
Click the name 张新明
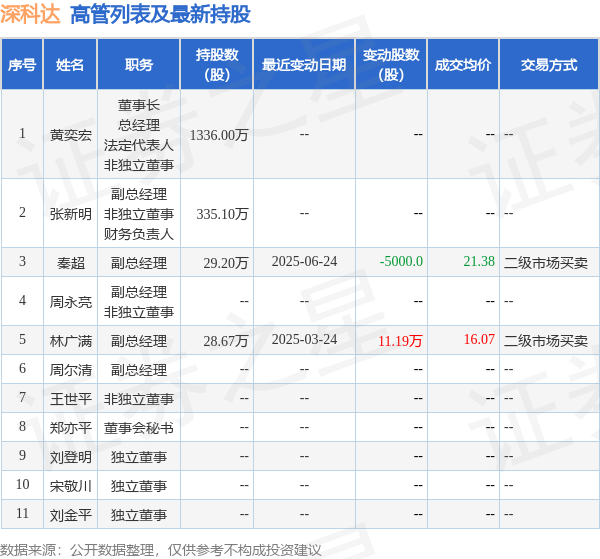point(70,214)
